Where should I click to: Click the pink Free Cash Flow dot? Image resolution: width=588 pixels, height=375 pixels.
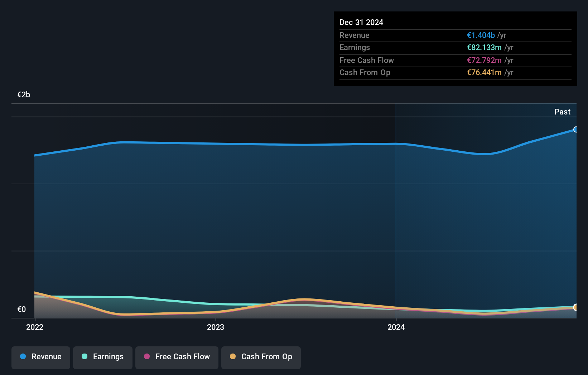pos(147,356)
